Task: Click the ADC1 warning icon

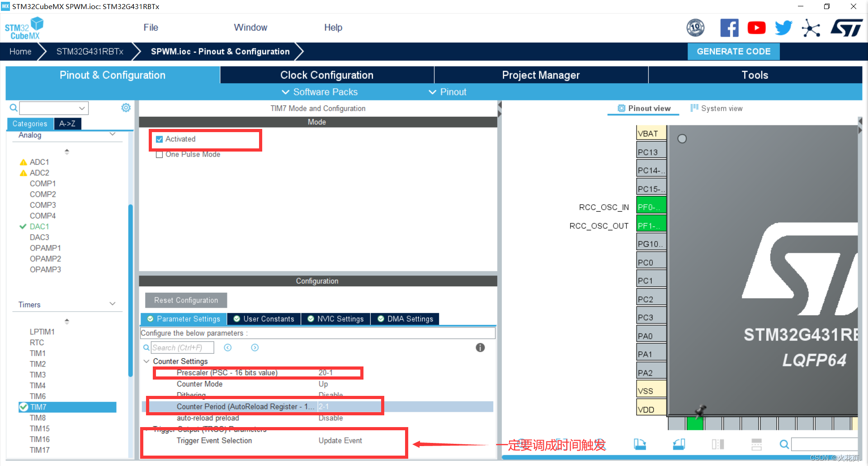Action: pos(24,162)
